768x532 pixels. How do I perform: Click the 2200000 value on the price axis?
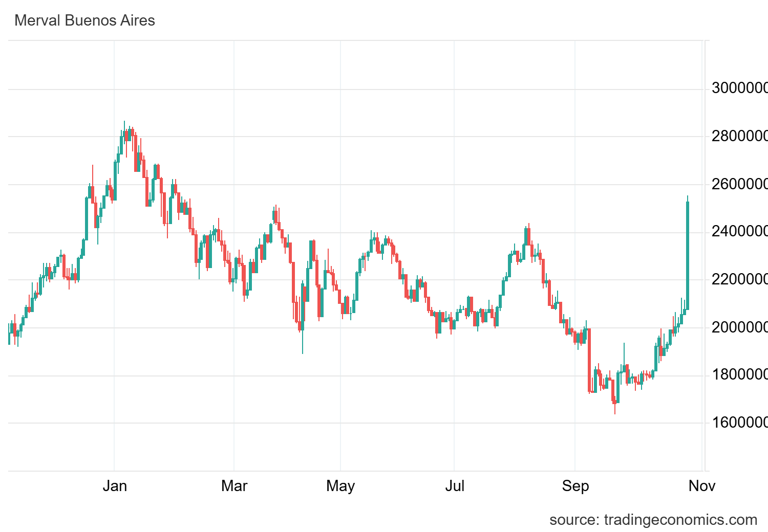(739, 280)
